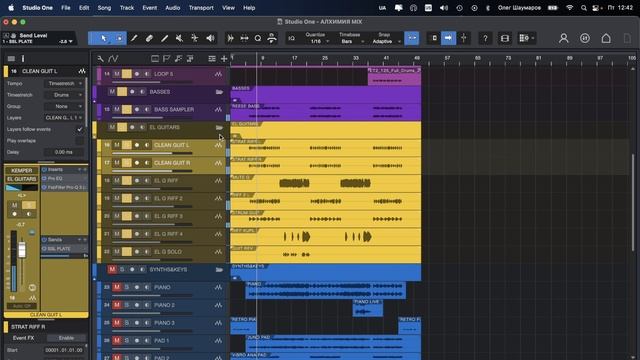Adjust the SSL PLATE send level bar

coord(64,256)
